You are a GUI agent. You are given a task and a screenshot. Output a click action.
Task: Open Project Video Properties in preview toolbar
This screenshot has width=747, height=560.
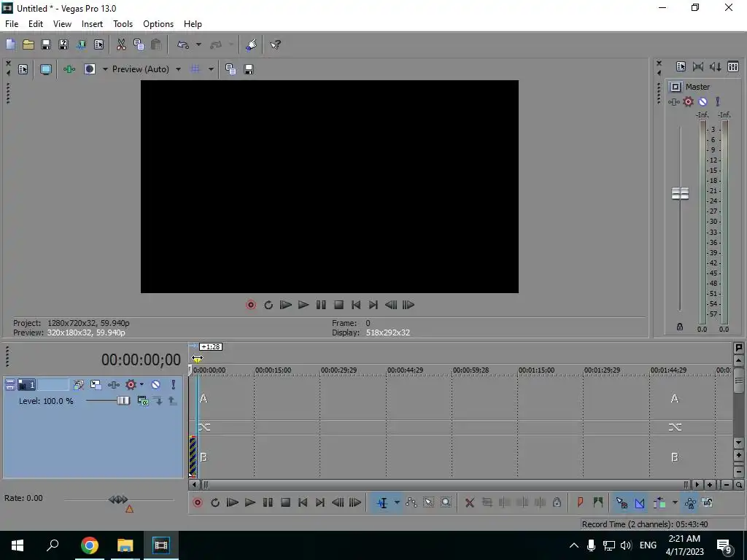click(23, 69)
